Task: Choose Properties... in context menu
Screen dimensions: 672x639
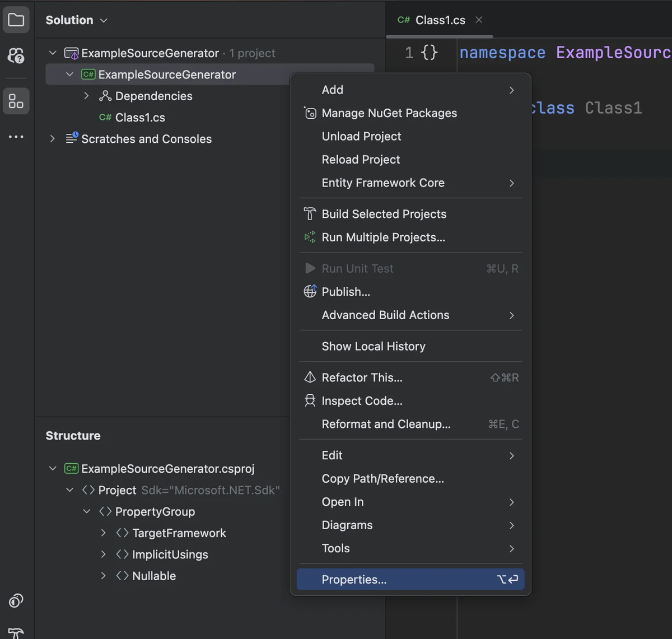Action: [x=410, y=580]
